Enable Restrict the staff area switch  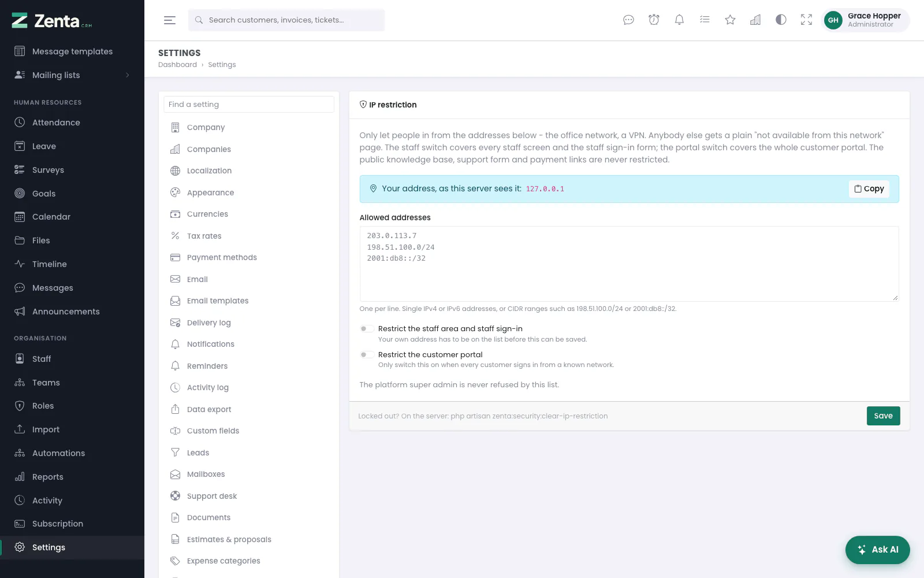click(x=366, y=329)
